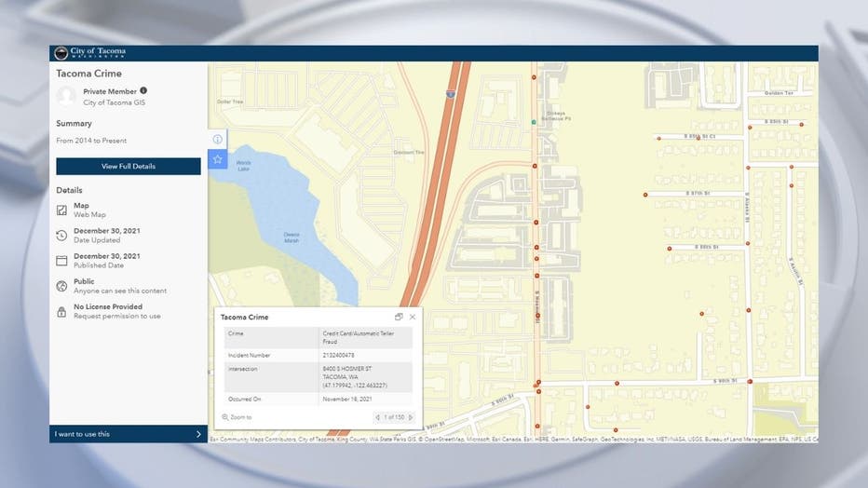Click the Public sharing globe icon
This screenshot has height=488, width=868.
click(x=61, y=286)
